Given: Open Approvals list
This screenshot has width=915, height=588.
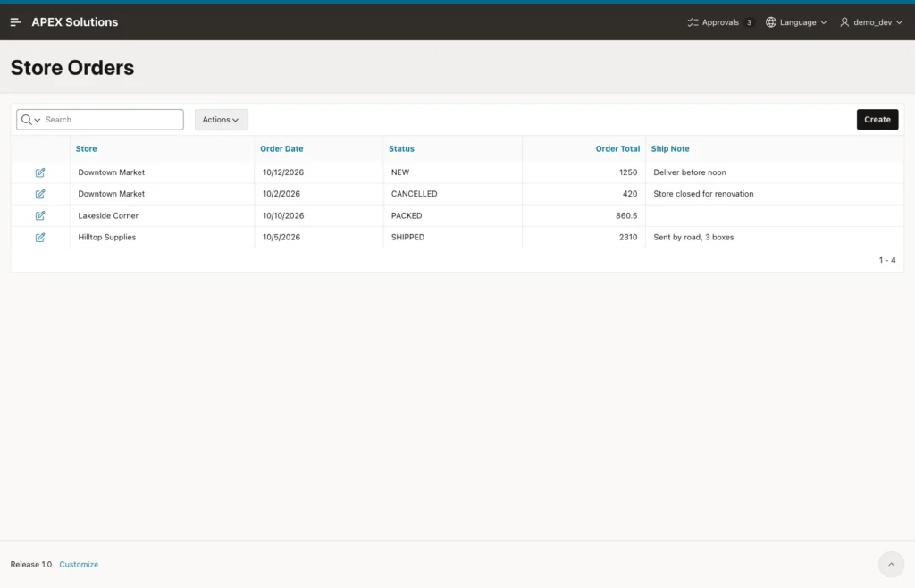Looking at the screenshot, I should tap(720, 22).
